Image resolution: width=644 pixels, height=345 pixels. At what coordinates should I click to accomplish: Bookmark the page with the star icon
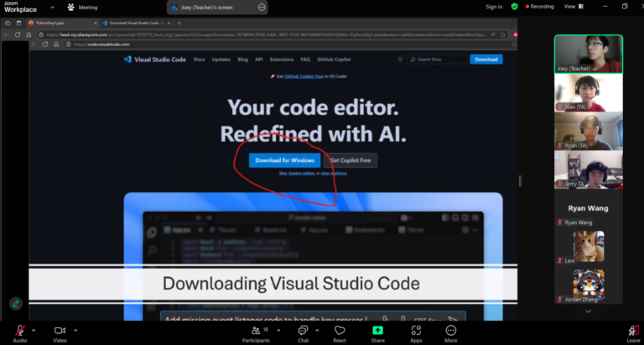(x=503, y=34)
